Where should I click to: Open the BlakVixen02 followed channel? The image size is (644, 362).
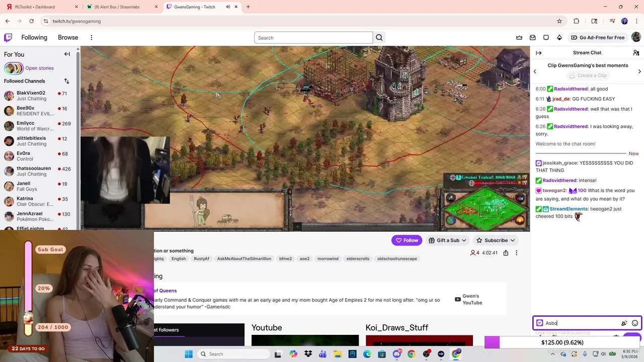[x=39, y=96]
